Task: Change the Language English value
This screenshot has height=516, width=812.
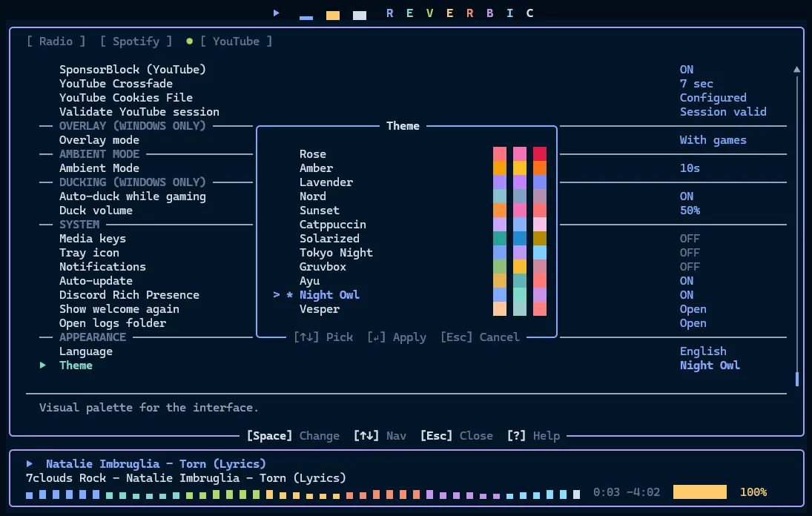Action: coord(703,351)
